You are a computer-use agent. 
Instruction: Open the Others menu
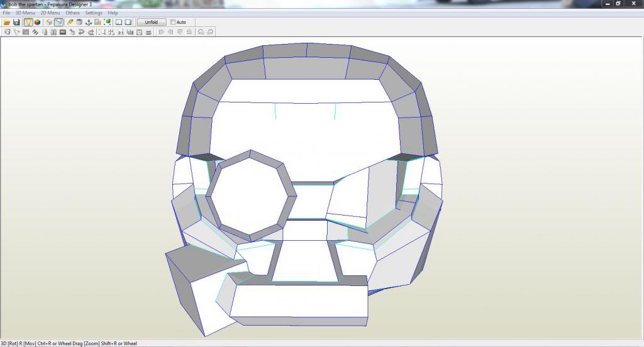pos(73,13)
